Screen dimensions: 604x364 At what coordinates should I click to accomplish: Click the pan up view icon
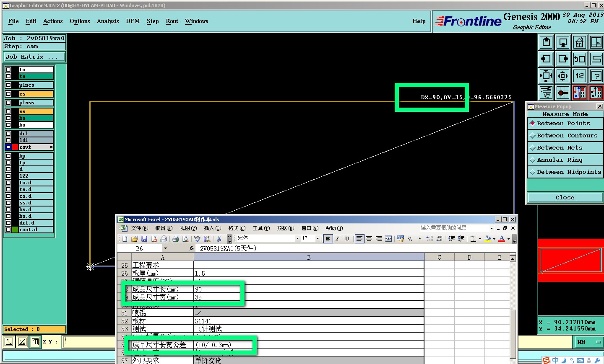pyautogui.click(x=546, y=42)
